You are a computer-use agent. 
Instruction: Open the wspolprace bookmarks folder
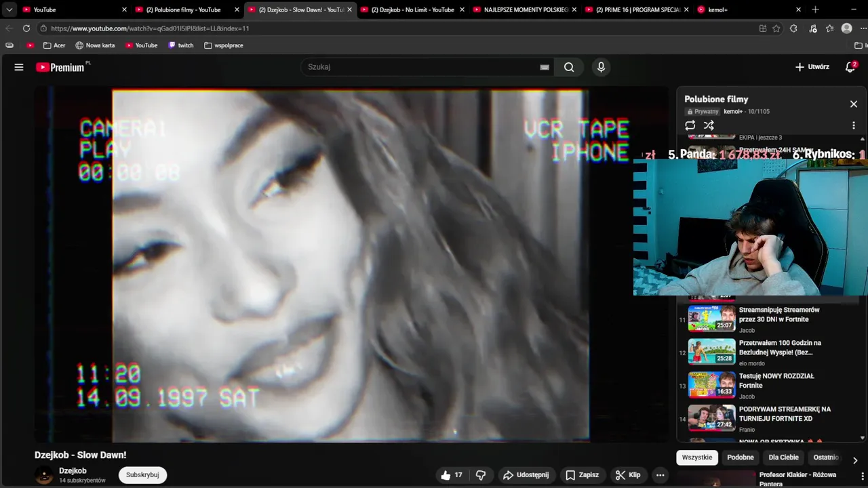224,45
